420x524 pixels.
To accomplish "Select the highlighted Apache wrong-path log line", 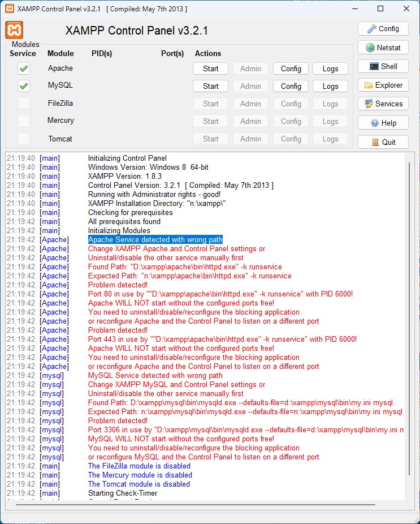I will (x=155, y=239).
